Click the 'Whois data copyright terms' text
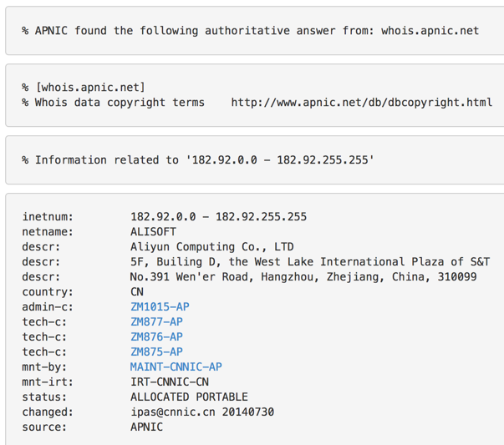Viewport: 504px width, 445px height. click(x=120, y=103)
